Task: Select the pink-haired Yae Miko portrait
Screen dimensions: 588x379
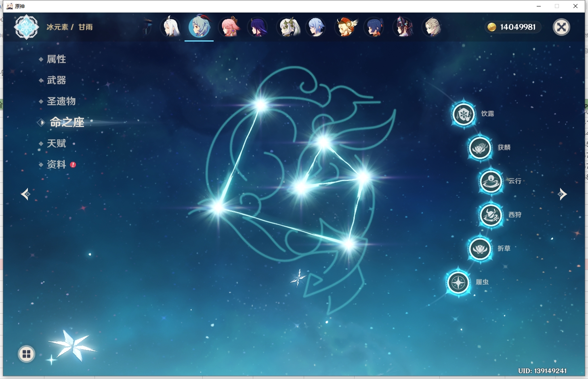Action: click(x=229, y=27)
